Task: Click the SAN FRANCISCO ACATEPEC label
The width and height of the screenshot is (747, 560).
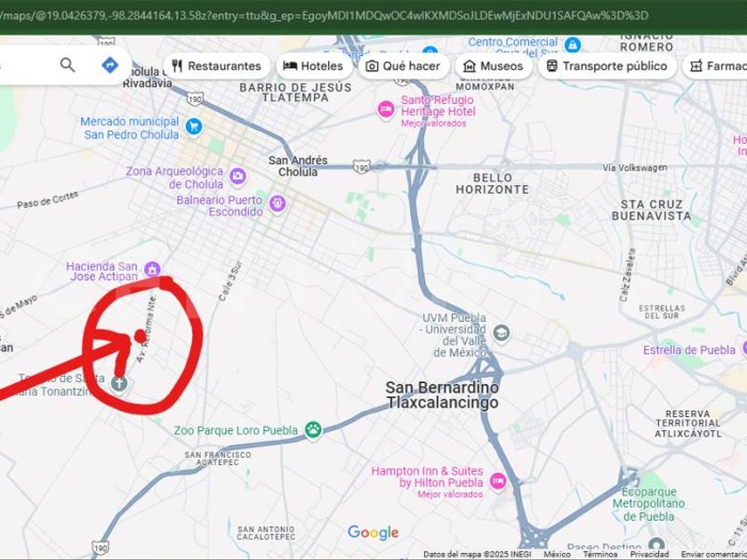Action: point(218,458)
